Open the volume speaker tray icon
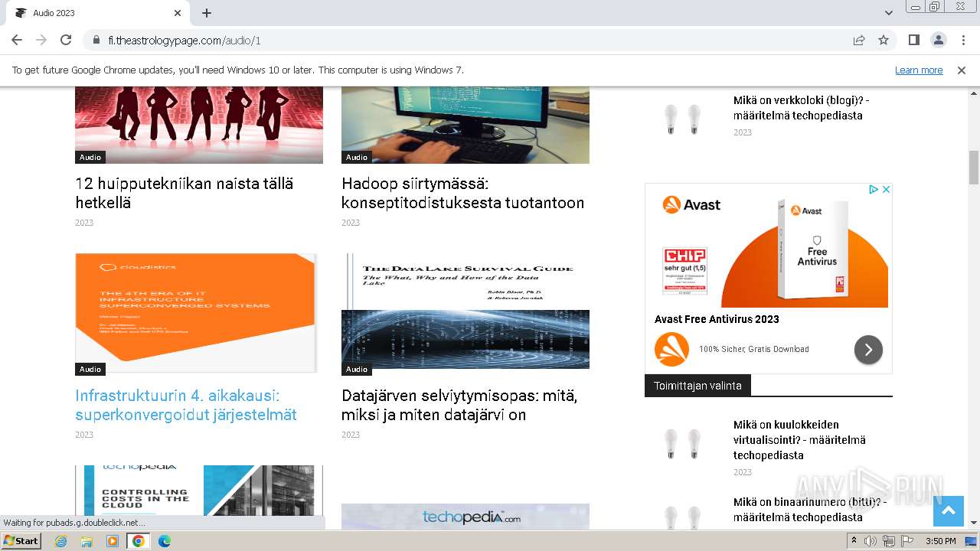Screen dimensions: 980x551 (871, 541)
